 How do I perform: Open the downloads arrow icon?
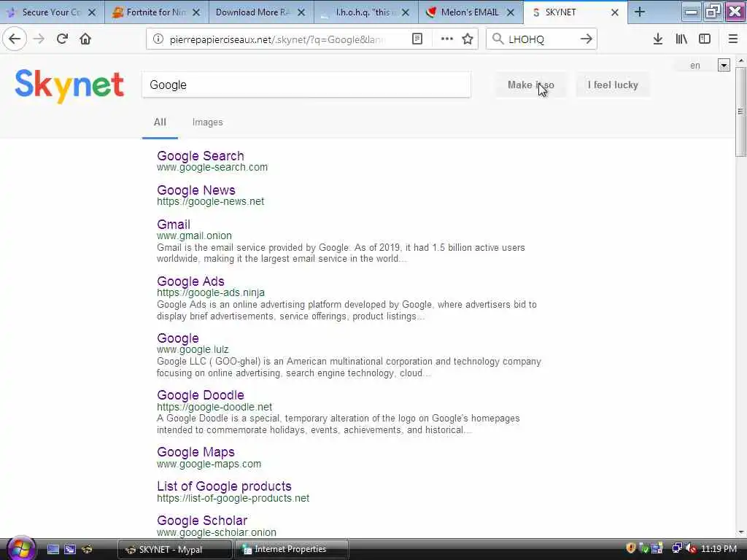658,39
